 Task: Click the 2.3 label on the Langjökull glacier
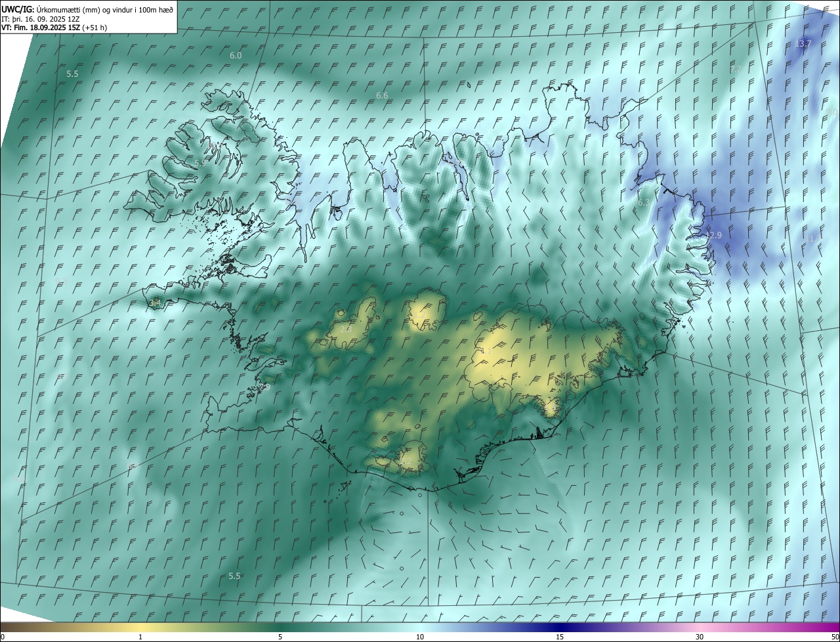346,329
